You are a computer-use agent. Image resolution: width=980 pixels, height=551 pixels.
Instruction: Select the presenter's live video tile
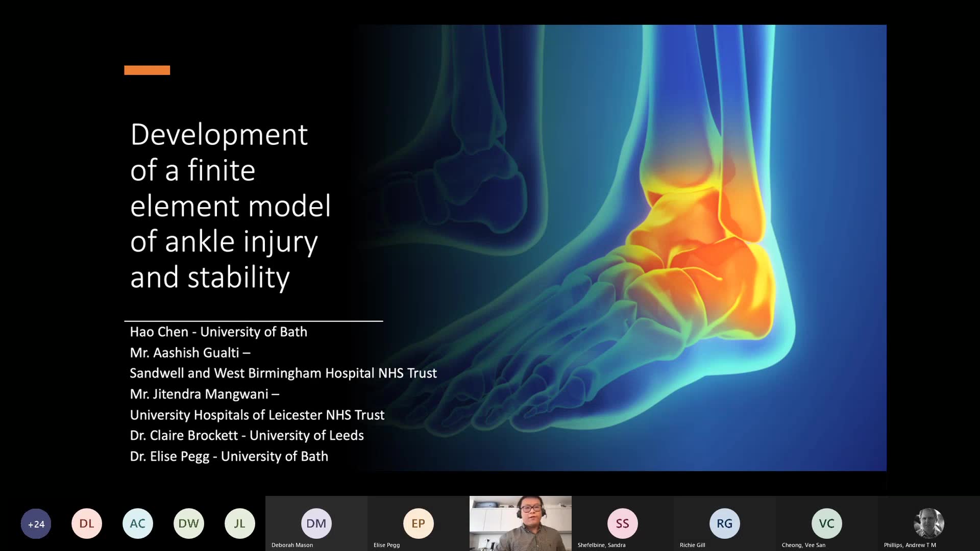coord(520,523)
